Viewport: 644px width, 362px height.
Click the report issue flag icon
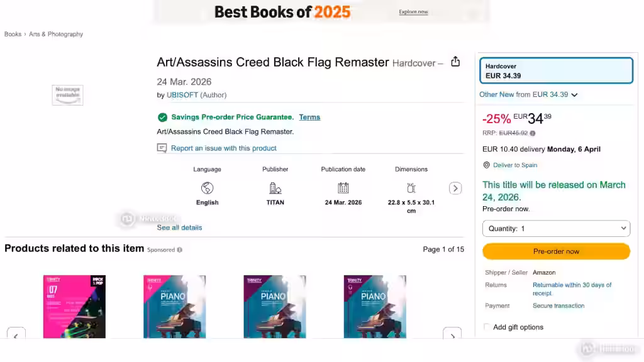click(162, 148)
